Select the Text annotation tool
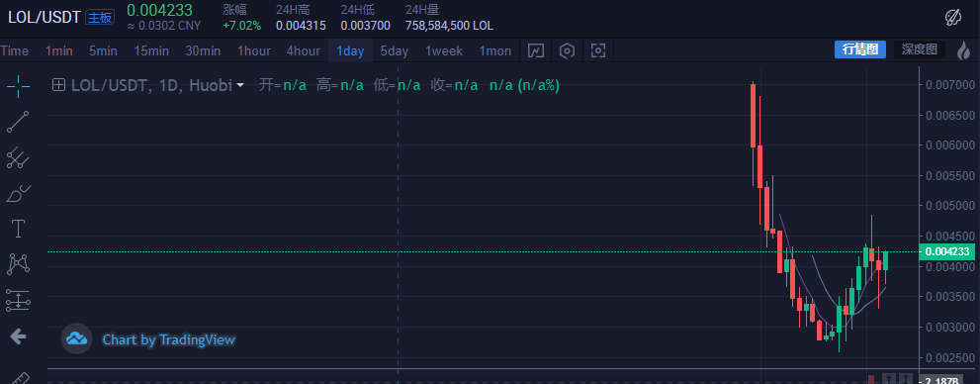 18,229
